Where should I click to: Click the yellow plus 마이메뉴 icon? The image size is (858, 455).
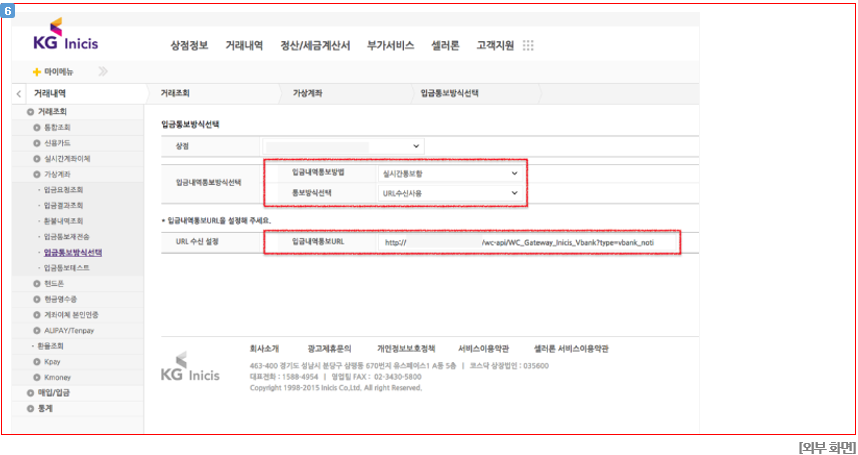37,72
